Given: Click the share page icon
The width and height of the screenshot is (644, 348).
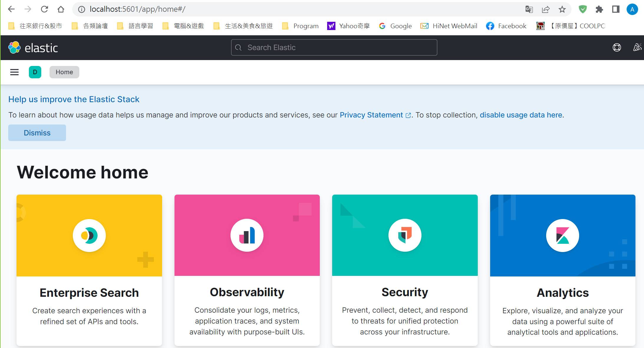Looking at the screenshot, I should pos(546,9).
